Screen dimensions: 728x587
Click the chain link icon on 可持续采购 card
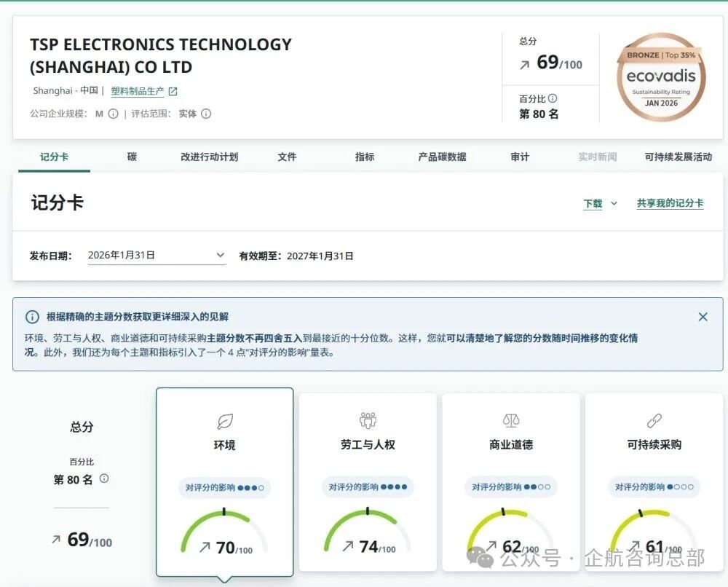pos(654,421)
